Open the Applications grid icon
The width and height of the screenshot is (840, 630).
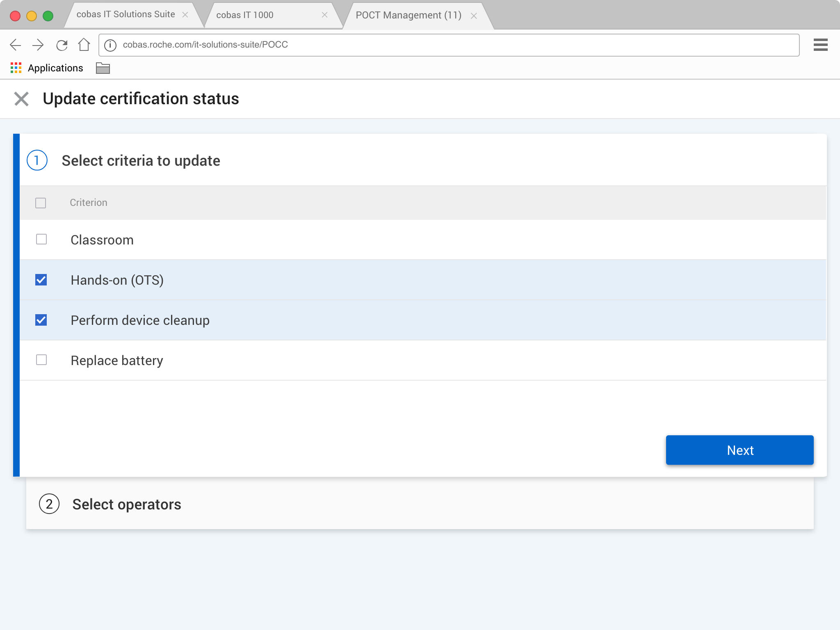[x=16, y=68]
